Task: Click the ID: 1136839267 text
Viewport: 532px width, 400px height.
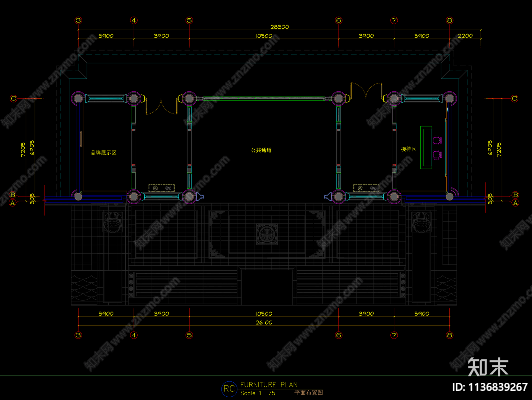Action: (x=490, y=387)
